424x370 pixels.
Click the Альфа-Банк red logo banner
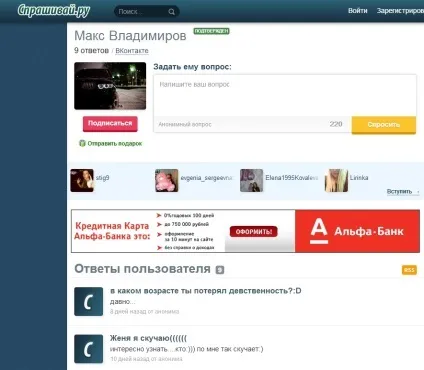pos(357,231)
